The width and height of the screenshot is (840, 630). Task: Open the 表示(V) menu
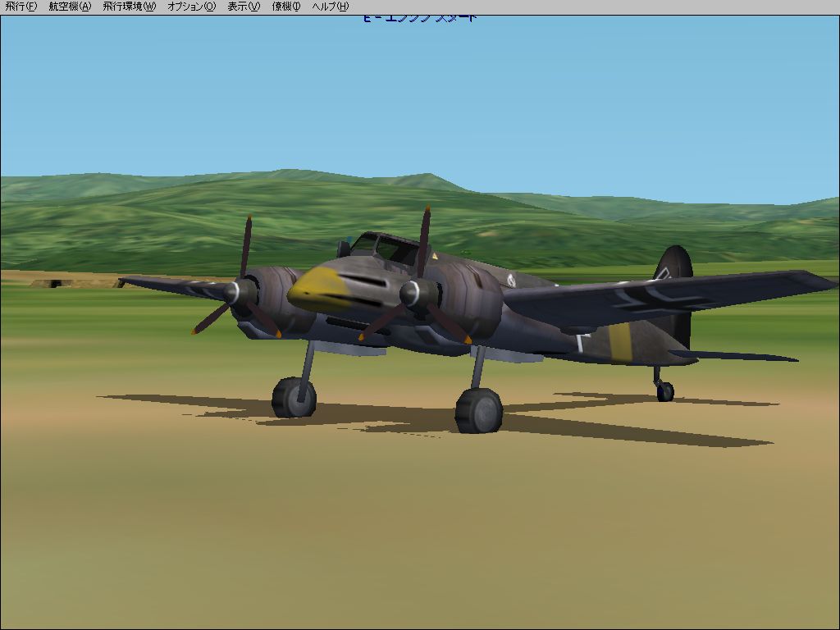244,7
